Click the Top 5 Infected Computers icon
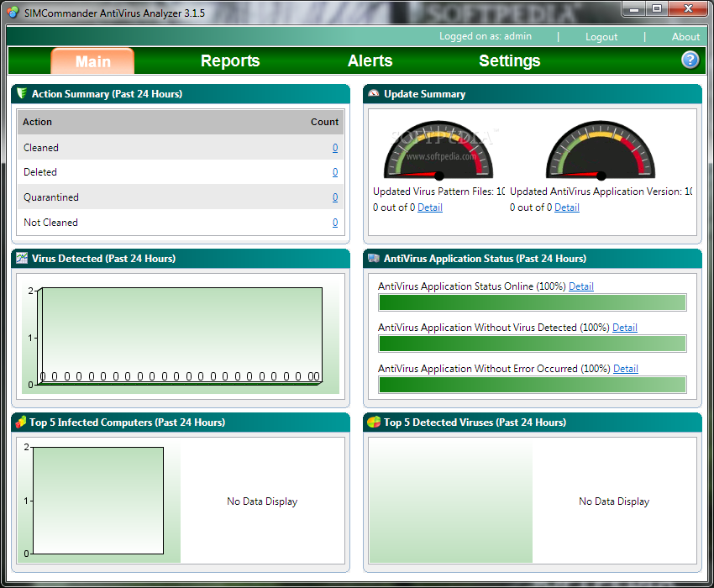714x588 pixels. pyautogui.click(x=20, y=422)
